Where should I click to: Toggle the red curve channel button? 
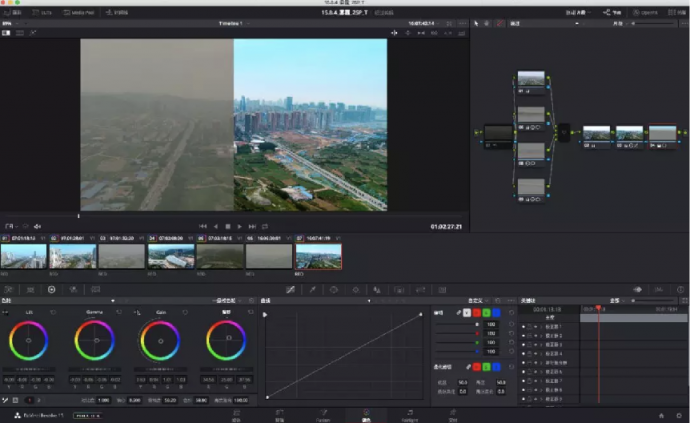pos(477,313)
